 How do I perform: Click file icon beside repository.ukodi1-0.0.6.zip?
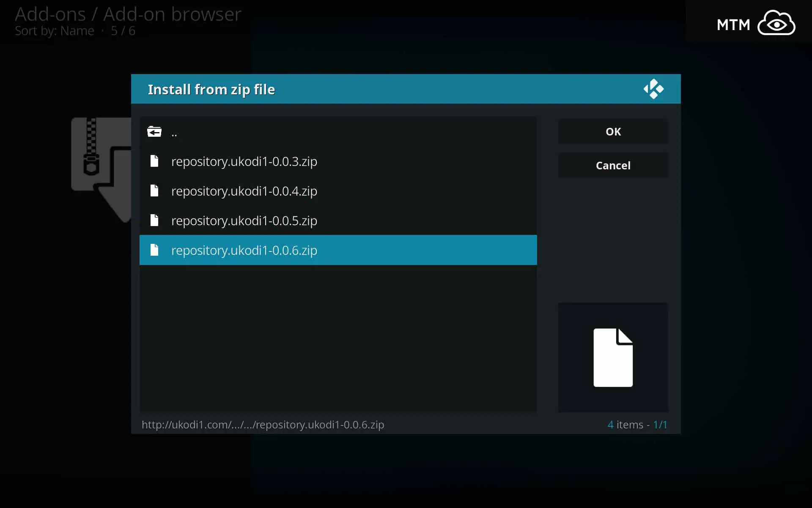point(154,250)
